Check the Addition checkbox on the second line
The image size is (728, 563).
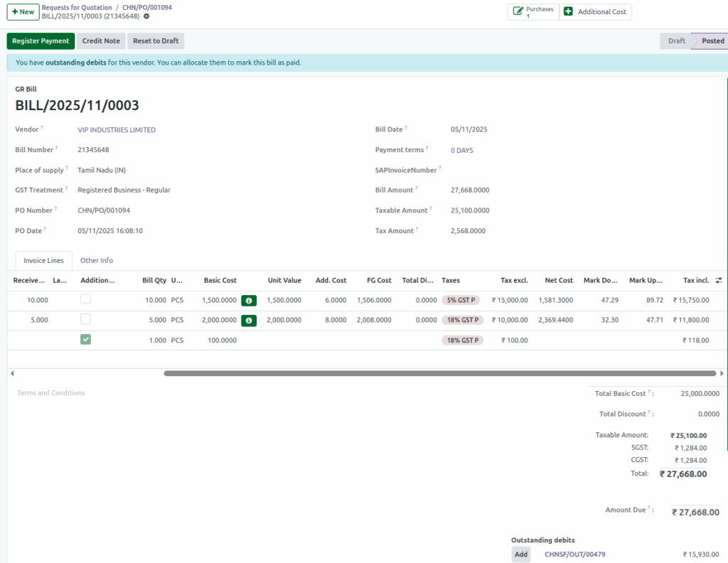pyautogui.click(x=85, y=318)
